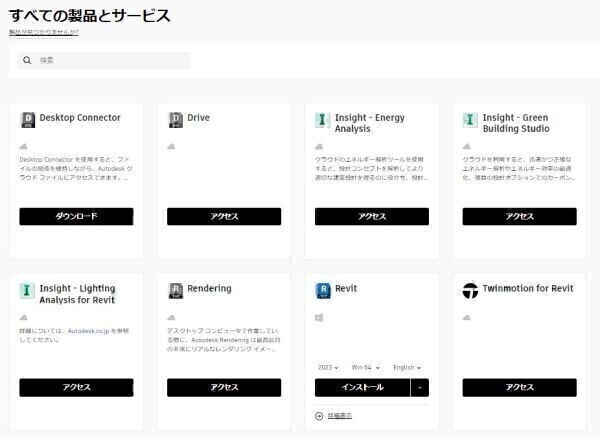600x437 pixels.
Task: Click the Insight - Green Building Studio title
Action: click(516, 123)
